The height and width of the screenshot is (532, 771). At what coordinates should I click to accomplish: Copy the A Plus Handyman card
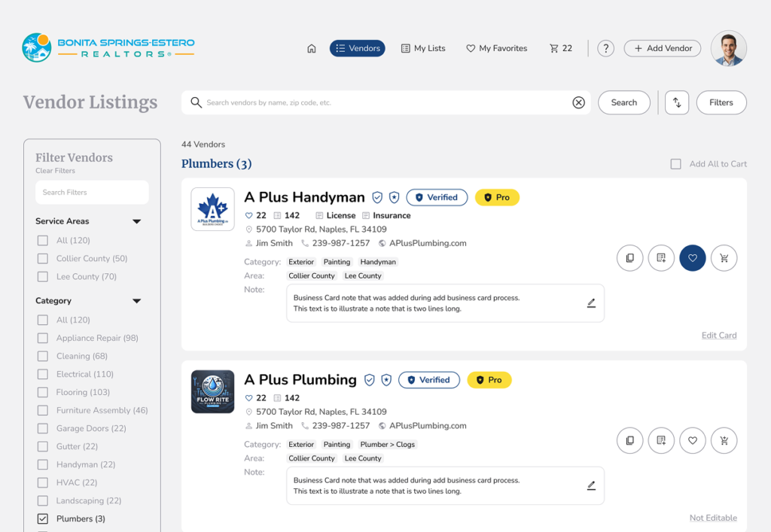(x=629, y=258)
